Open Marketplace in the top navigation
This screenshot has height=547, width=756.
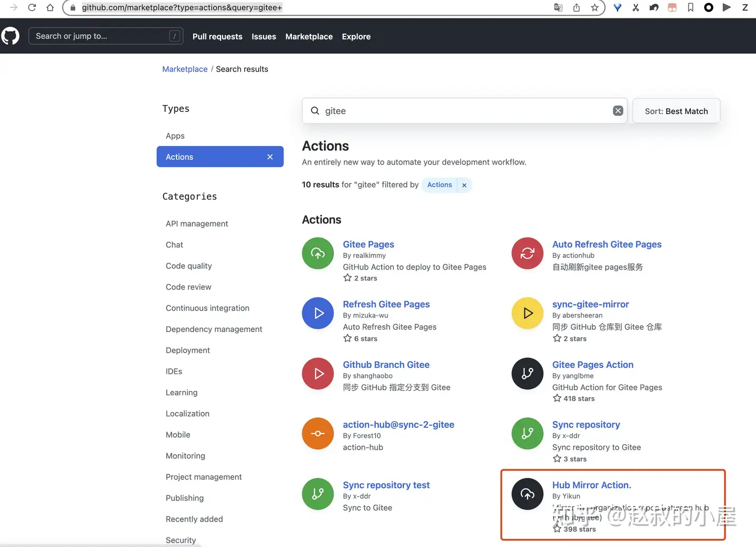coord(309,37)
